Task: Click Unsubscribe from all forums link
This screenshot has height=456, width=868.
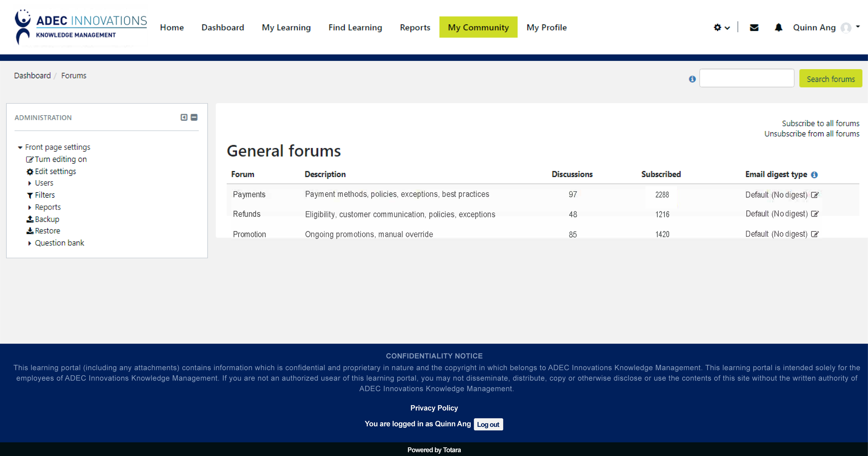Action: [812, 133]
